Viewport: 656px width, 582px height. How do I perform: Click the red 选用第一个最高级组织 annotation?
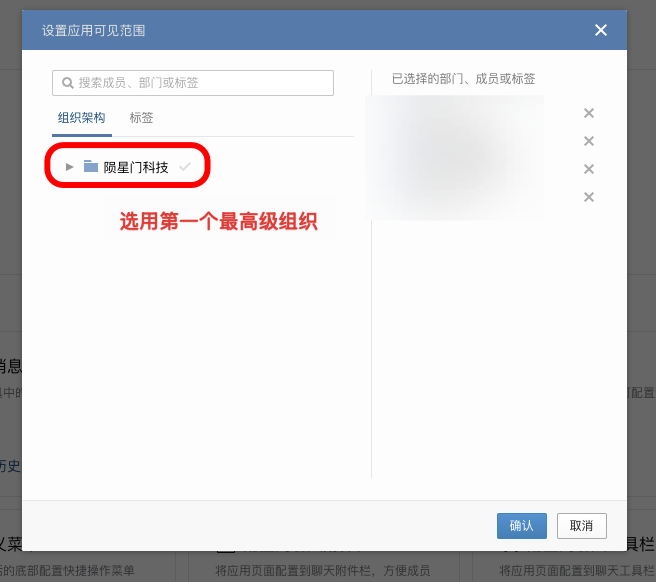tap(218, 222)
